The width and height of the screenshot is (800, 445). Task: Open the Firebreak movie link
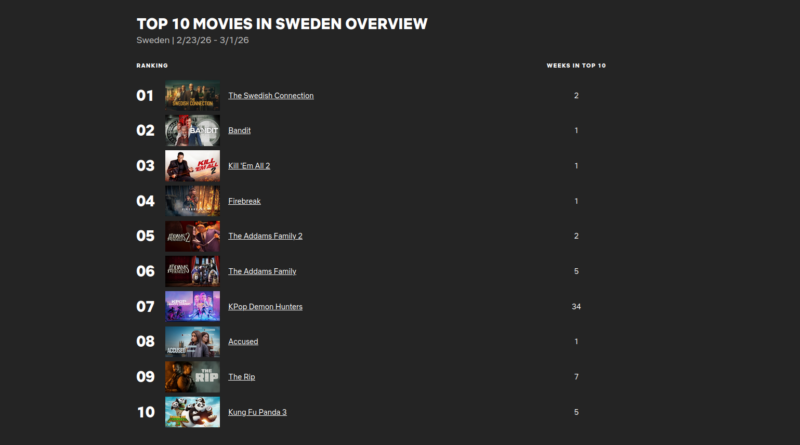click(x=244, y=201)
